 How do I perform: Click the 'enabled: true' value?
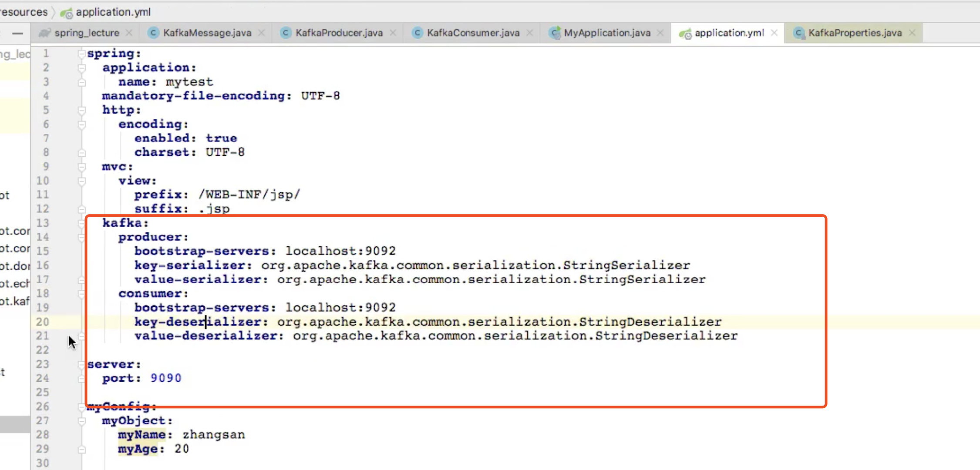221,138
